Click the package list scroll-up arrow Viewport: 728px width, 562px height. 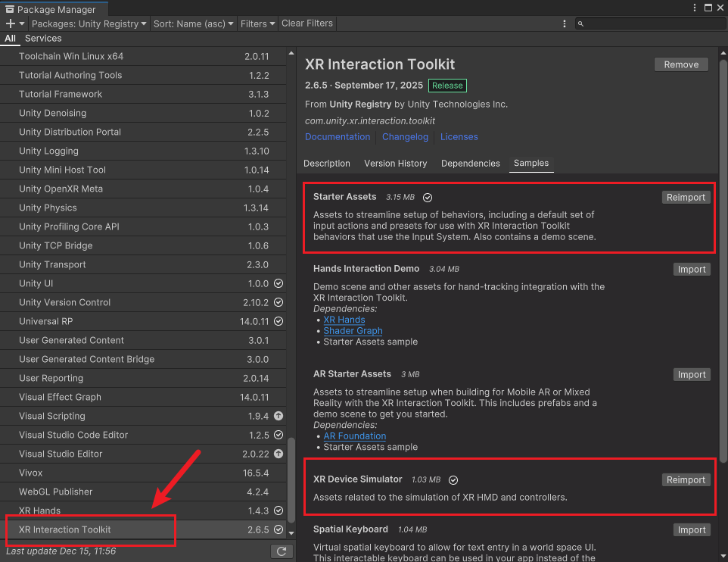coord(291,54)
